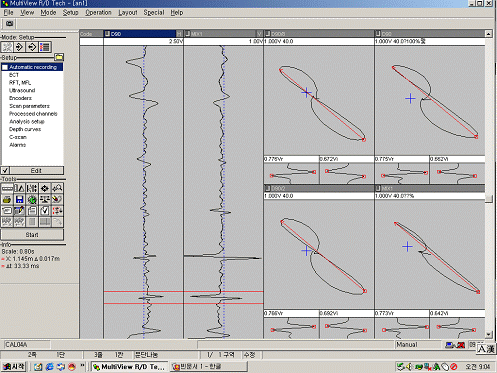Select Depth curves in the Setup list

click(x=25, y=129)
